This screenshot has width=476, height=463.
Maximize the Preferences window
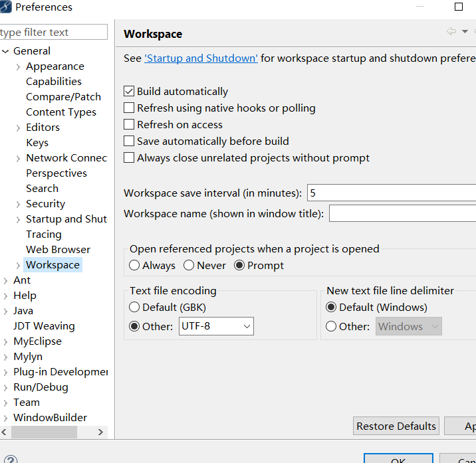pos(459,7)
